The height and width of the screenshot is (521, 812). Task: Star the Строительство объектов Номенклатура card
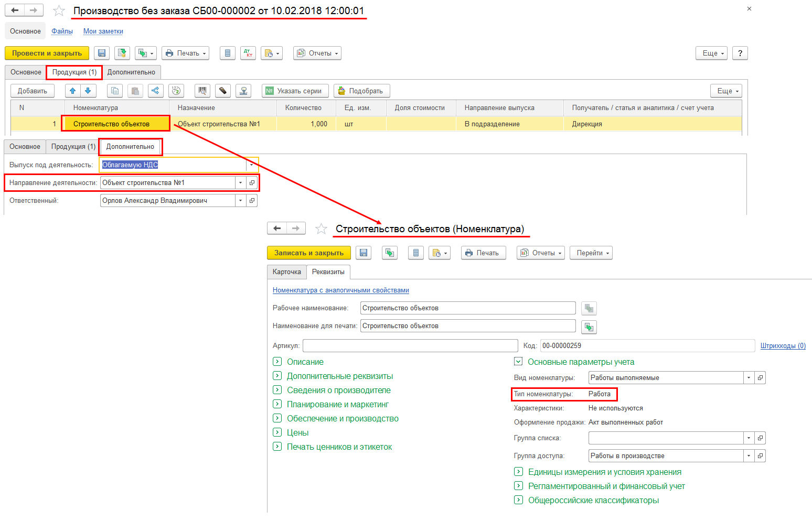pyautogui.click(x=321, y=229)
